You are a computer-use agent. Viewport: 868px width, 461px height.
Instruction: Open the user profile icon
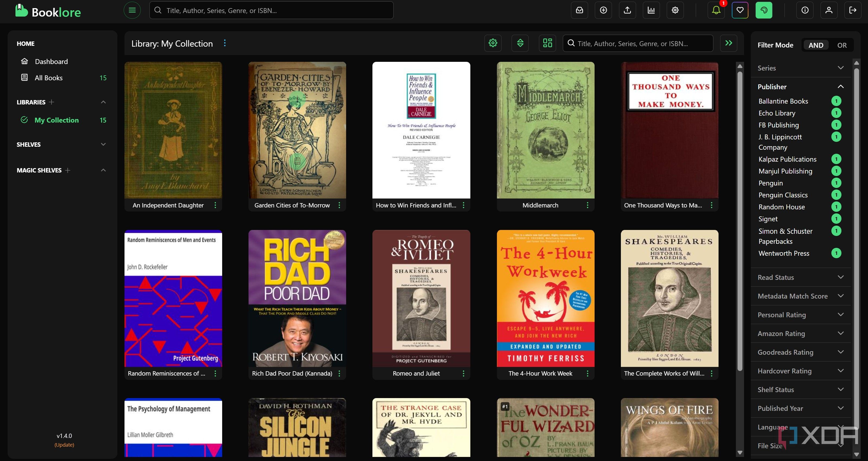pyautogui.click(x=829, y=10)
